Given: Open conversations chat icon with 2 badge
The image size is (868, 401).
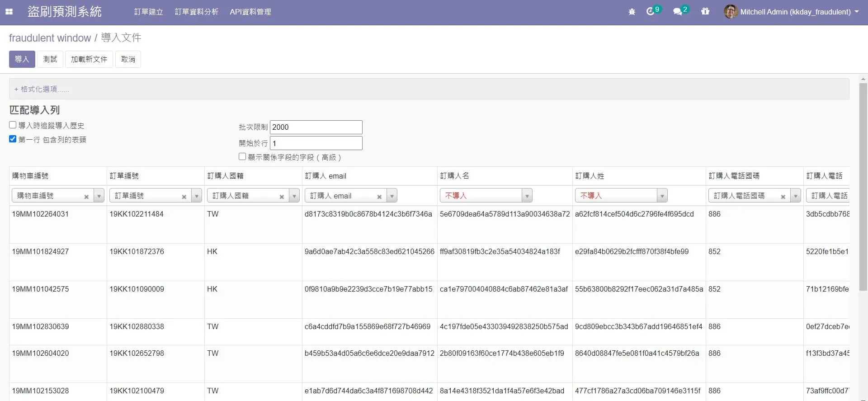Looking at the screenshot, I should point(681,11).
